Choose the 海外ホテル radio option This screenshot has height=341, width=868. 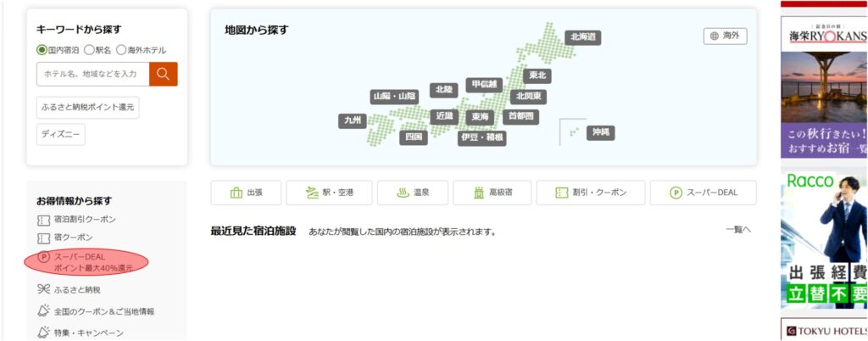(121, 50)
